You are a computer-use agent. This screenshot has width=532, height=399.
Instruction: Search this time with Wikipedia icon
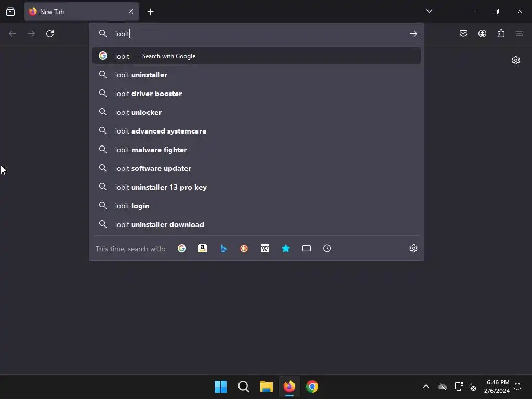pos(264,248)
